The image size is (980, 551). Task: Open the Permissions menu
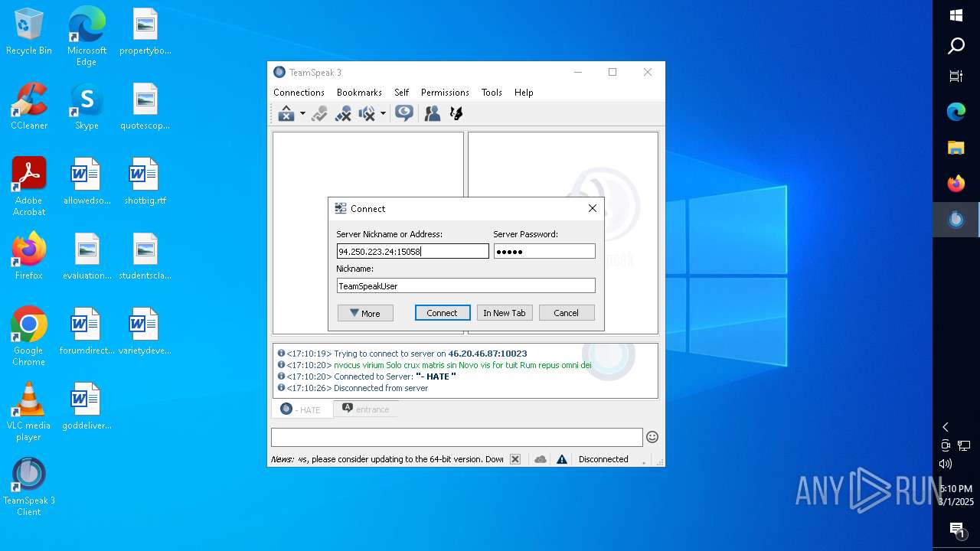coord(445,93)
